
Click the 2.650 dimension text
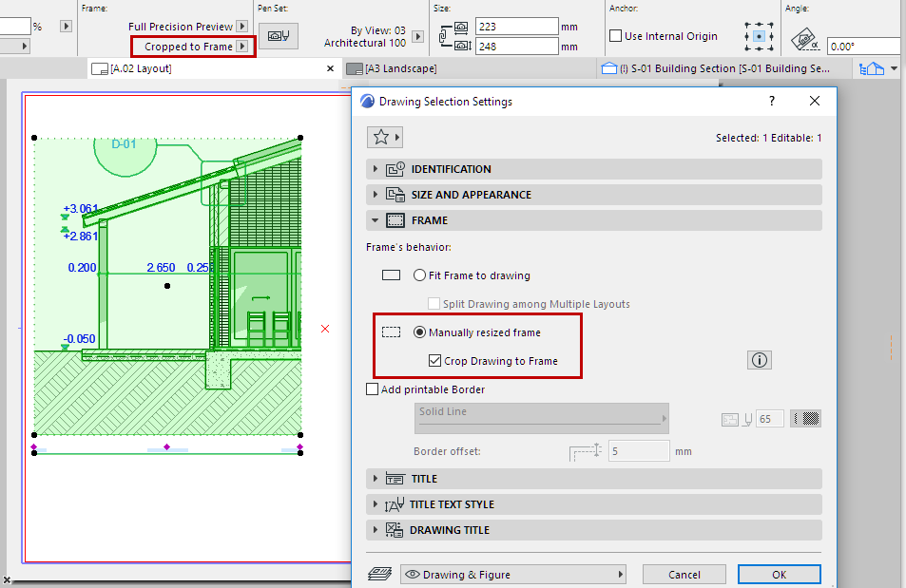point(161,268)
